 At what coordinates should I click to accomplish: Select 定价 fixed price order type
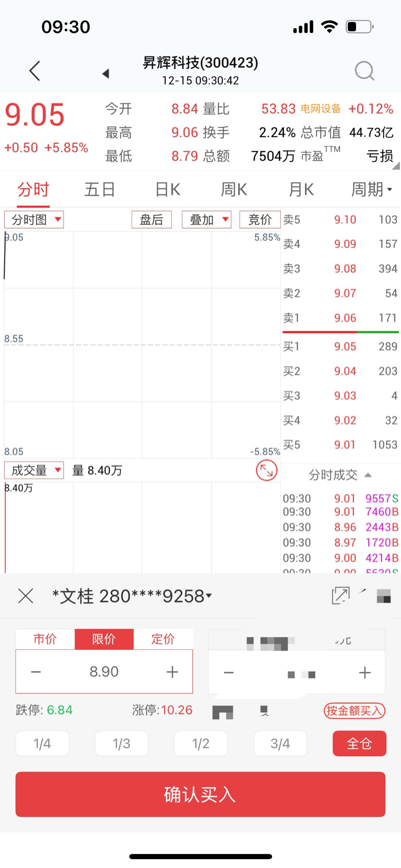click(163, 639)
